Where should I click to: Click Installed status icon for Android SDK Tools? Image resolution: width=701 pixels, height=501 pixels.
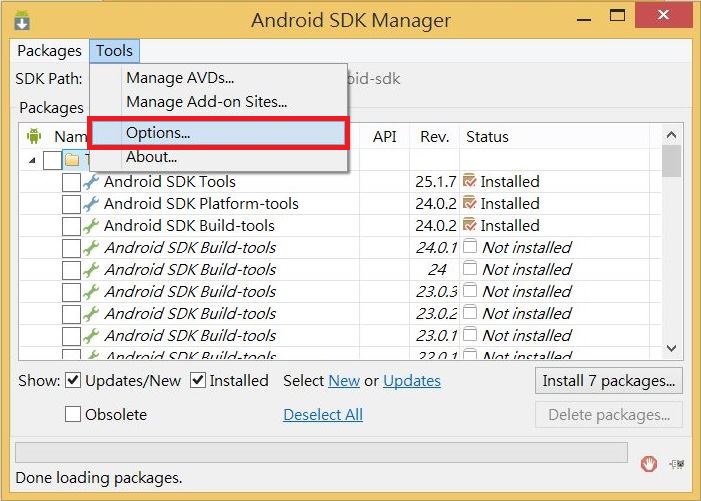point(470,182)
